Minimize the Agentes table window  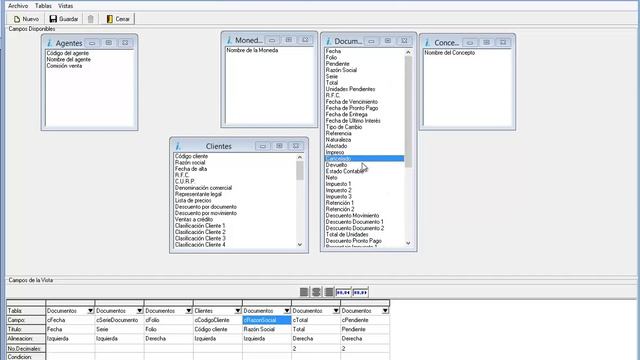(x=92, y=43)
